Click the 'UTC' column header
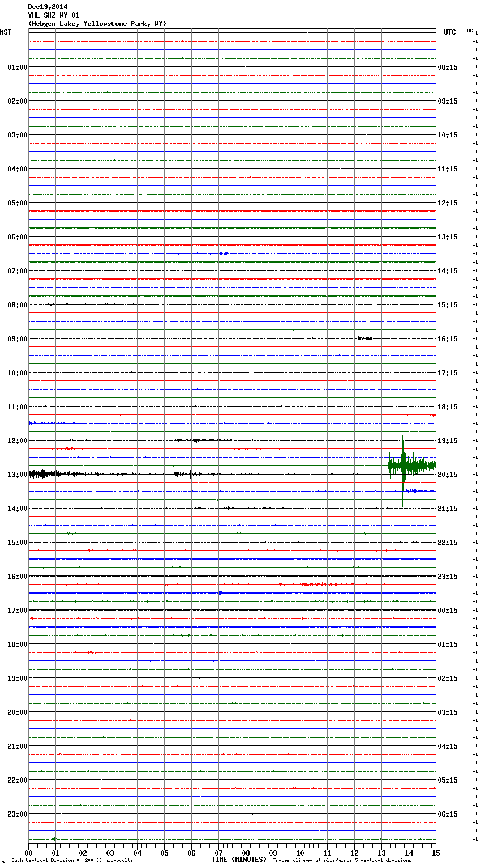 tap(450, 32)
